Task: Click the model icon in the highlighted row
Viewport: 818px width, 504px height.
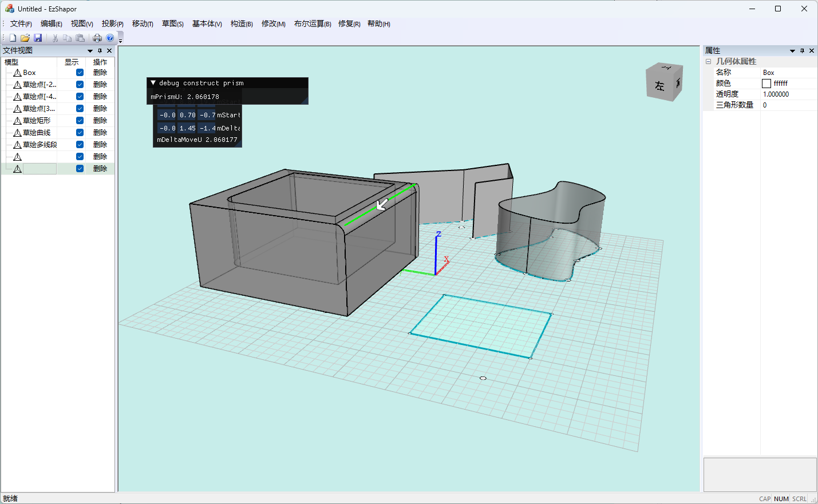Action: (17, 169)
